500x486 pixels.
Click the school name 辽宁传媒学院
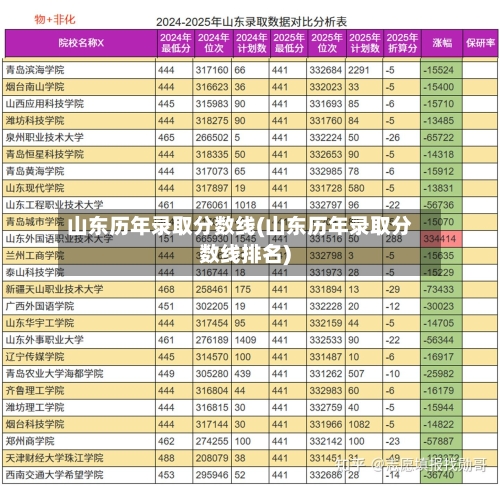click(35, 357)
